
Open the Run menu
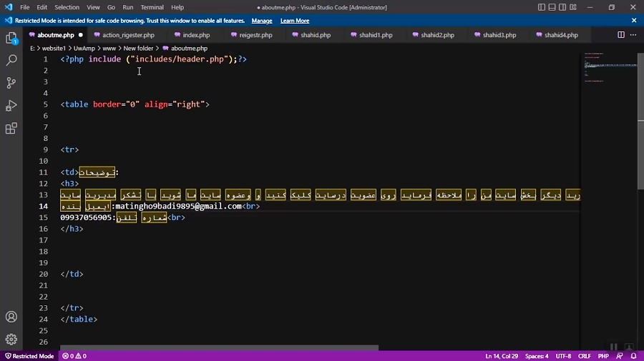click(x=128, y=7)
